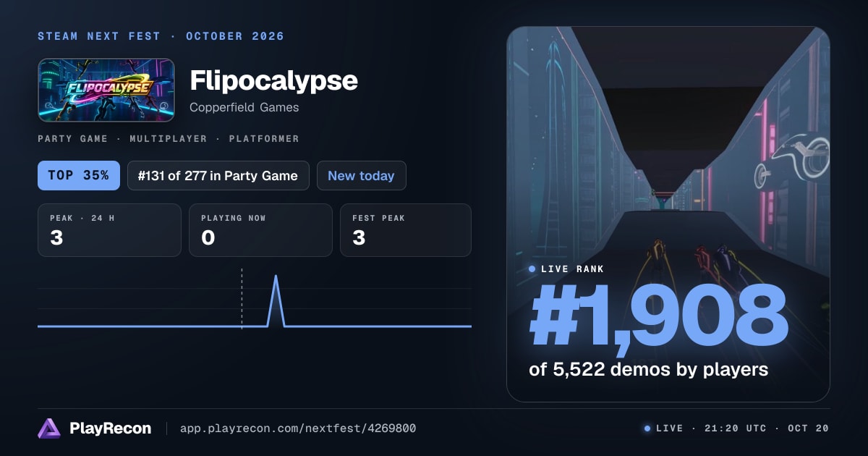Open the Flipocalypse game cover thumbnail
This screenshot has height=456, width=868.
coord(106,90)
